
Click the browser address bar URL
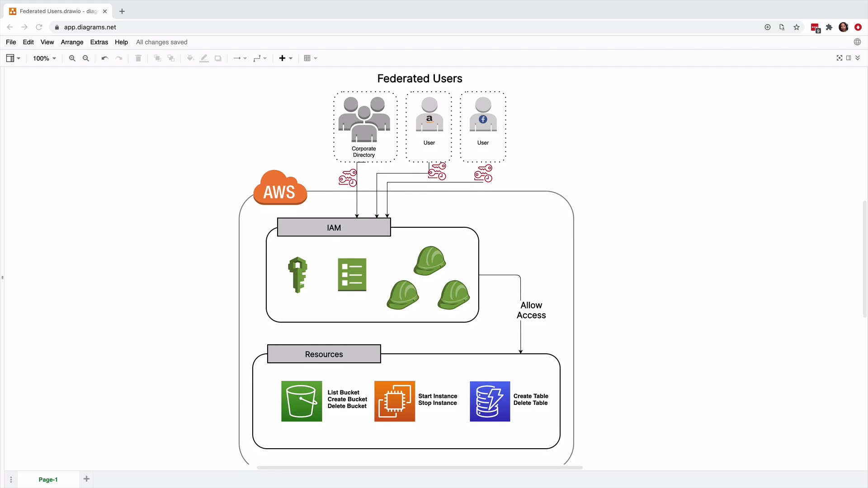click(90, 27)
